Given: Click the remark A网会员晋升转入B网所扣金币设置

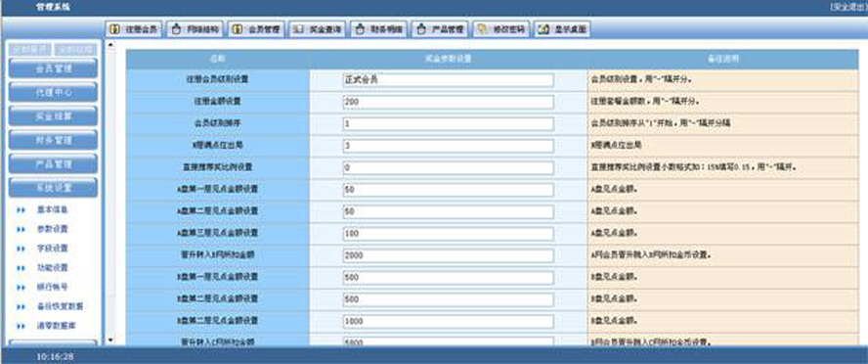Looking at the screenshot, I should (x=650, y=255).
